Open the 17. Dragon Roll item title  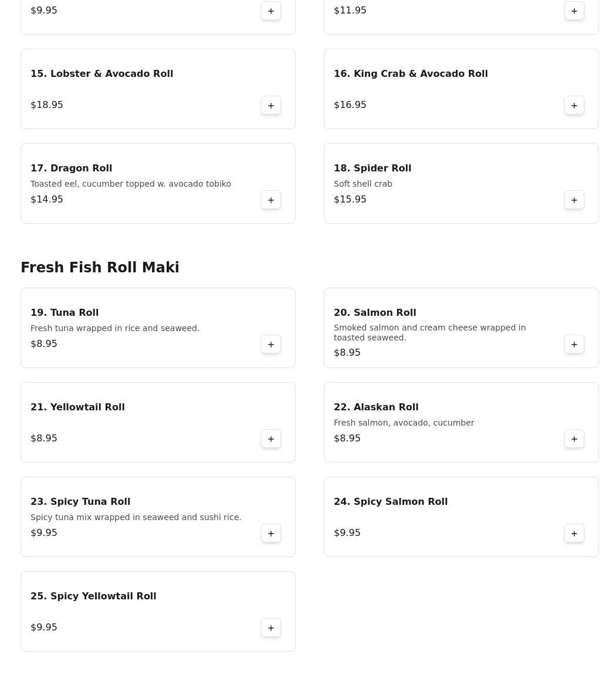click(72, 168)
